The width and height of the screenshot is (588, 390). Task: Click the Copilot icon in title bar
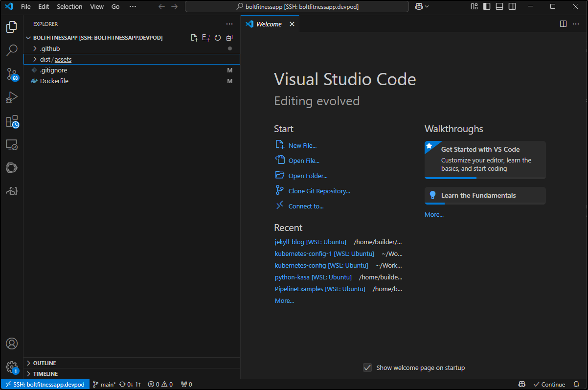419,6
